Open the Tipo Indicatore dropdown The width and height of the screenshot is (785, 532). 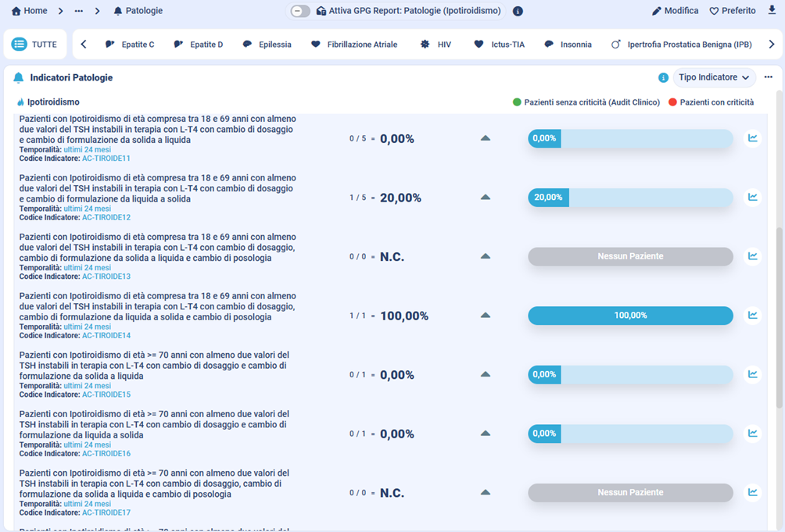[x=714, y=77]
